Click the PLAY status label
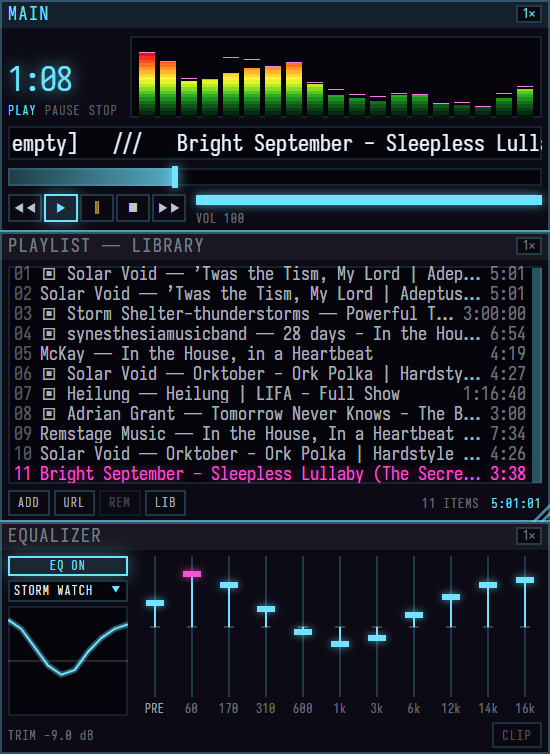Screen dimensions: 550x754 point(22,111)
